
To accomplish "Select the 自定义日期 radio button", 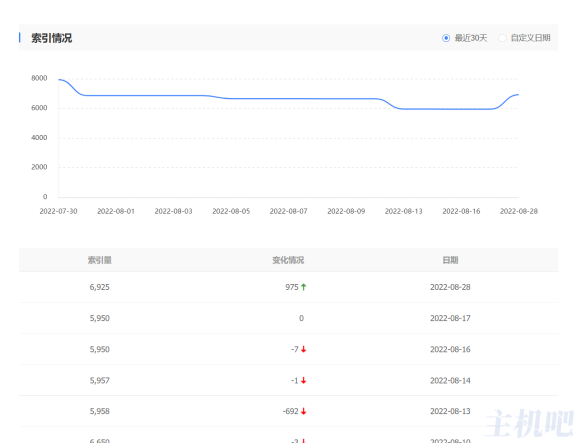I will 502,38.
